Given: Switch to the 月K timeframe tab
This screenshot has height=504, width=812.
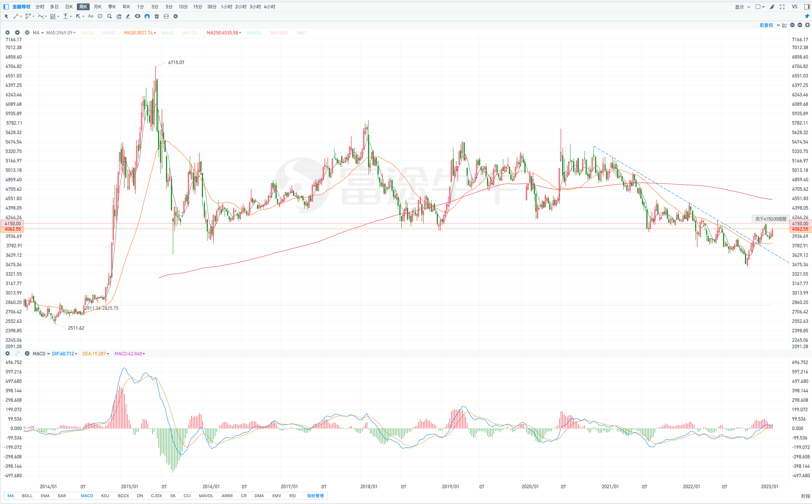Looking at the screenshot, I should point(97,7).
